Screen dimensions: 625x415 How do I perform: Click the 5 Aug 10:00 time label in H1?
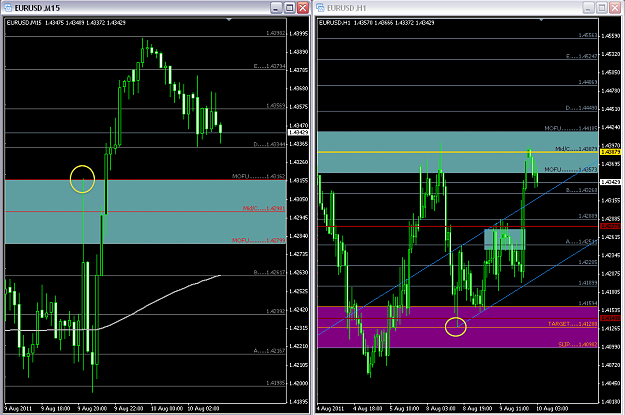404,409
